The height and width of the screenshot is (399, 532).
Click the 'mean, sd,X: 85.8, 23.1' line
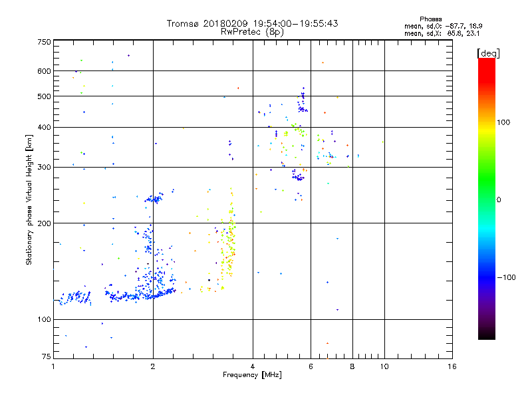[442, 34]
